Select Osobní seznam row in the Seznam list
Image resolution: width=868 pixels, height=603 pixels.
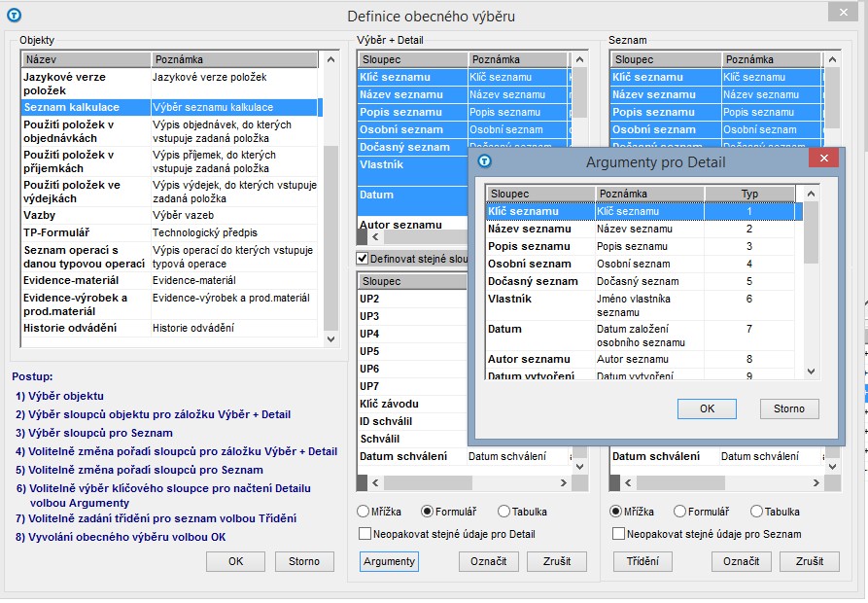(717, 129)
